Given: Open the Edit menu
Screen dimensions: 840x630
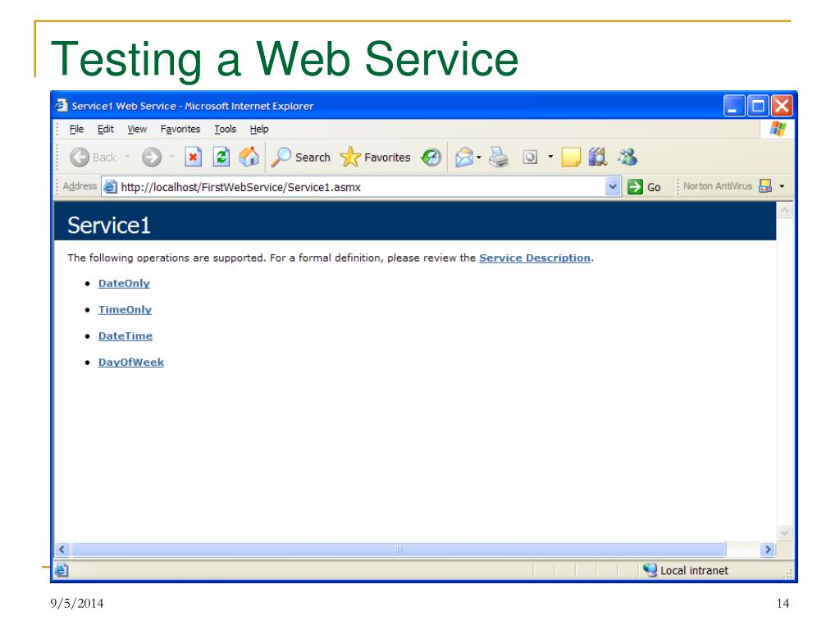Looking at the screenshot, I should point(106,129).
